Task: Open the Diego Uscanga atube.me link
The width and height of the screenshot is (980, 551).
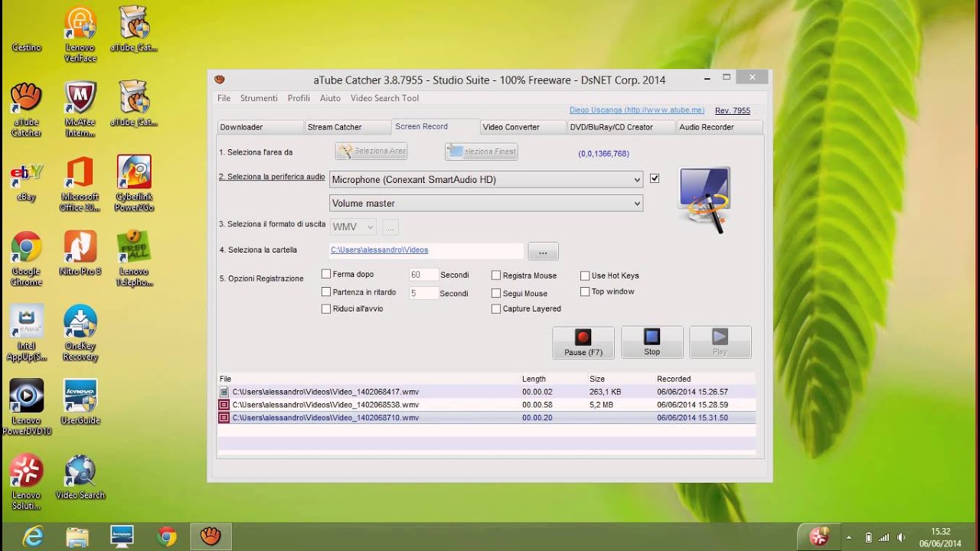Action: [637, 110]
